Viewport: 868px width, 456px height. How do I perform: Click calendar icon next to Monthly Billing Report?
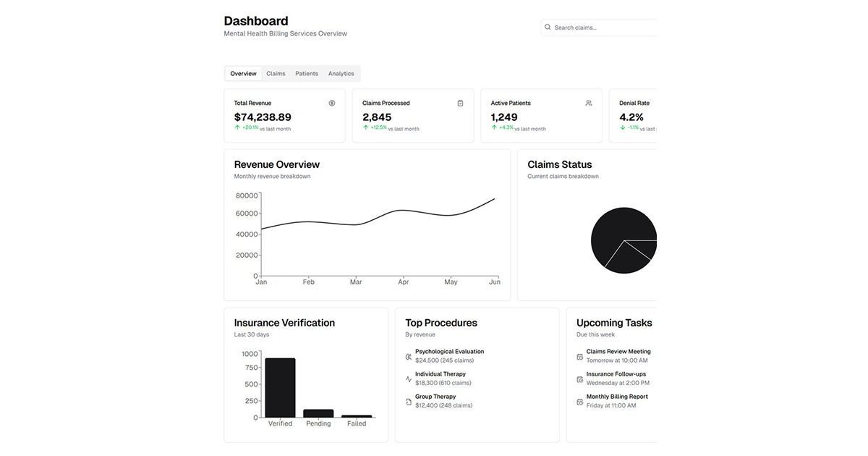(579, 401)
